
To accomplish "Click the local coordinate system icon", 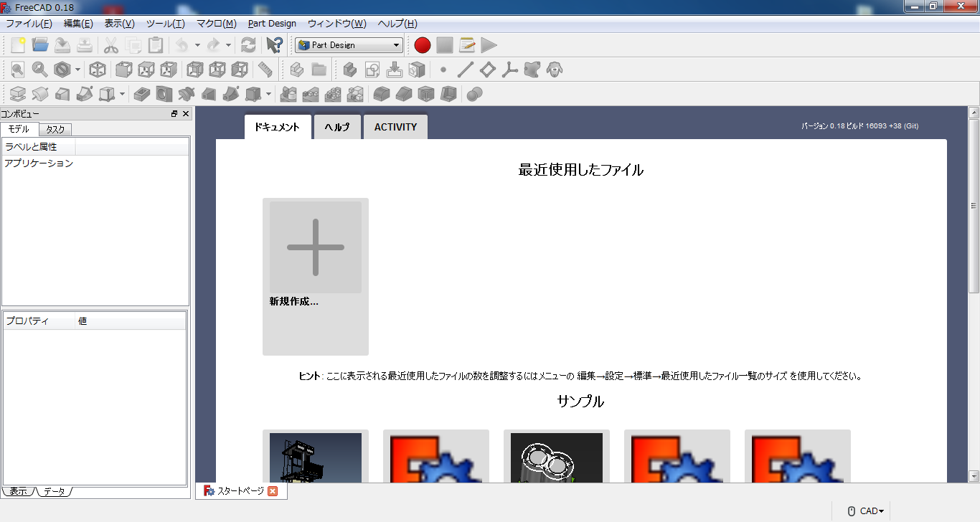I will [x=510, y=70].
